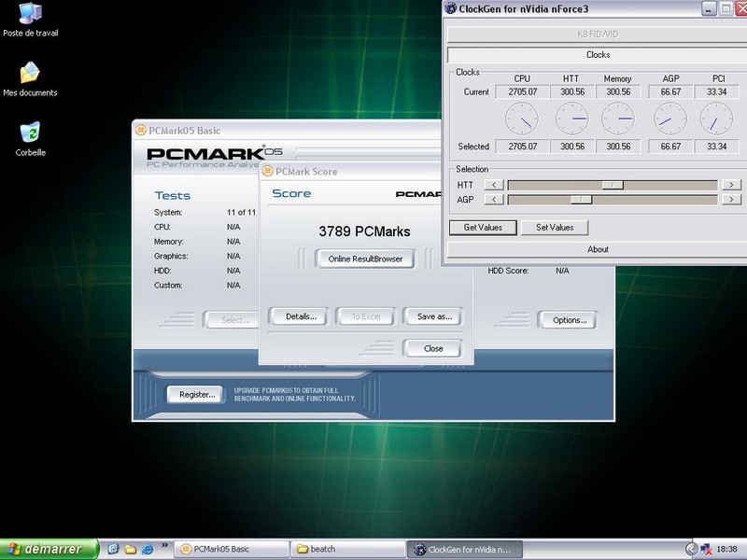Expand the quick launch chevron
This screenshot has height=560, width=747.
[165, 545]
